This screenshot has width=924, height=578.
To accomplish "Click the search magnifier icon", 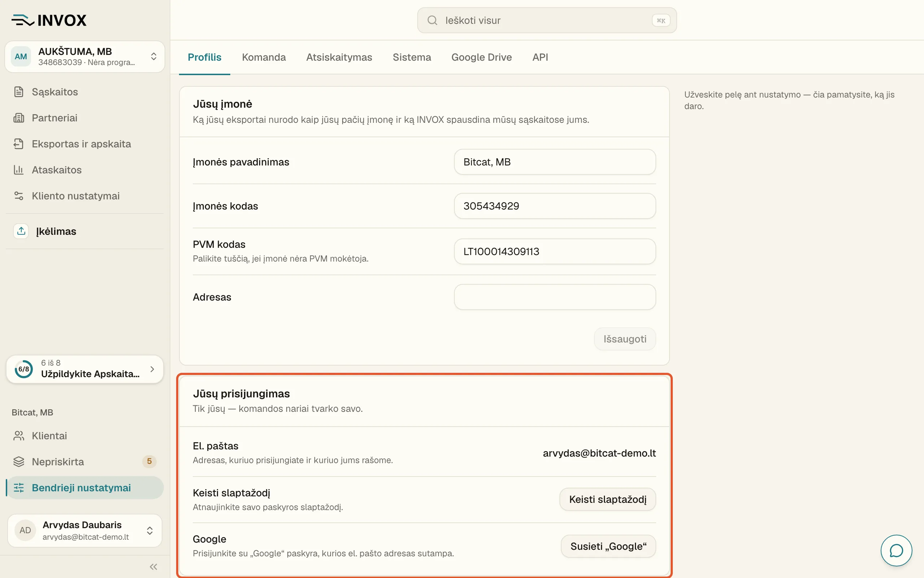I will (432, 20).
